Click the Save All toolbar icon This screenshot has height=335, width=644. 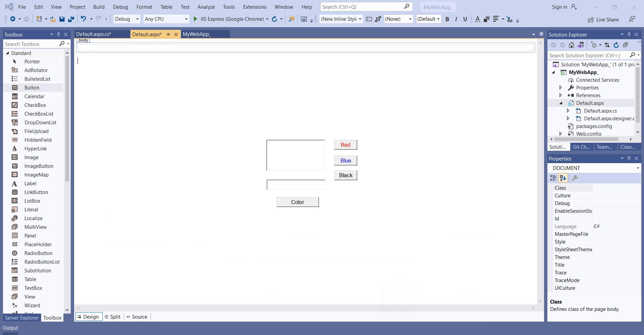(71, 19)
